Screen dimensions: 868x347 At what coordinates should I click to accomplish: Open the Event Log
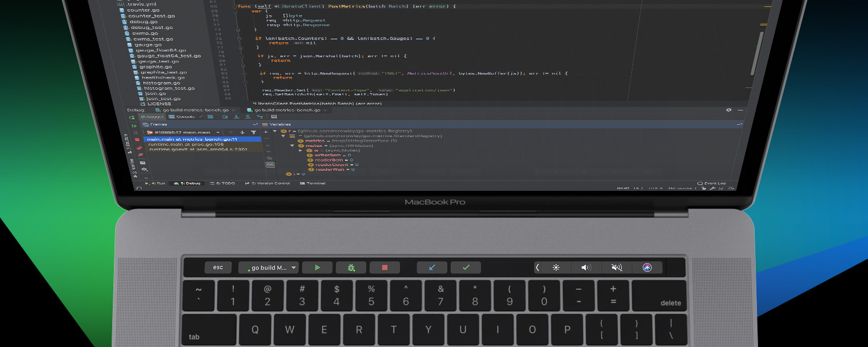[x=711, y=183]
